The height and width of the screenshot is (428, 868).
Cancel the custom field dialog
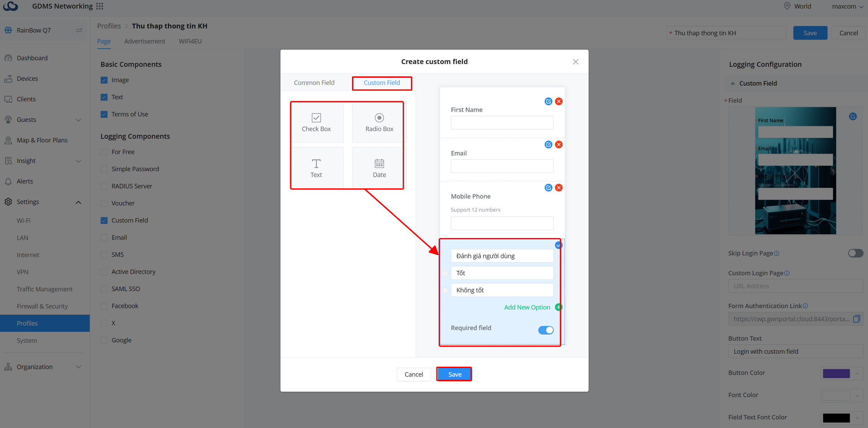click(x=414, y=374)
